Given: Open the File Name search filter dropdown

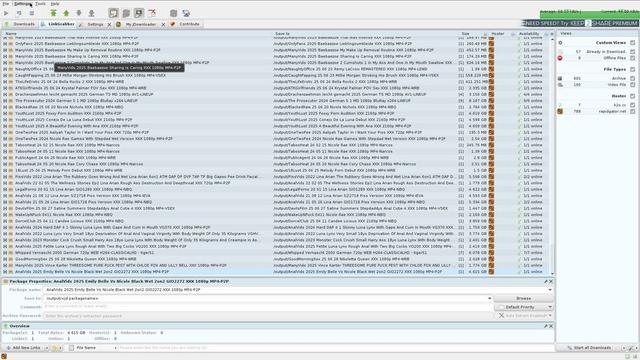Looking at the screenshot, I should (x=116, y=348).
